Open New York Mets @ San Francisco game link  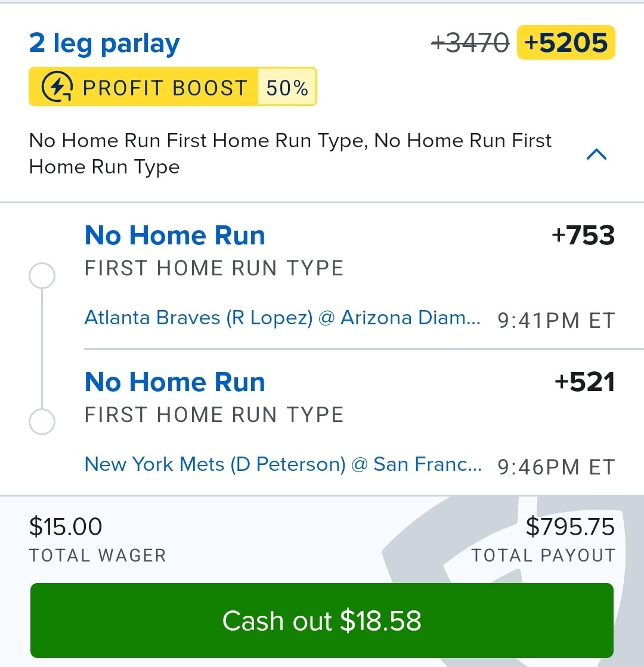283,464
